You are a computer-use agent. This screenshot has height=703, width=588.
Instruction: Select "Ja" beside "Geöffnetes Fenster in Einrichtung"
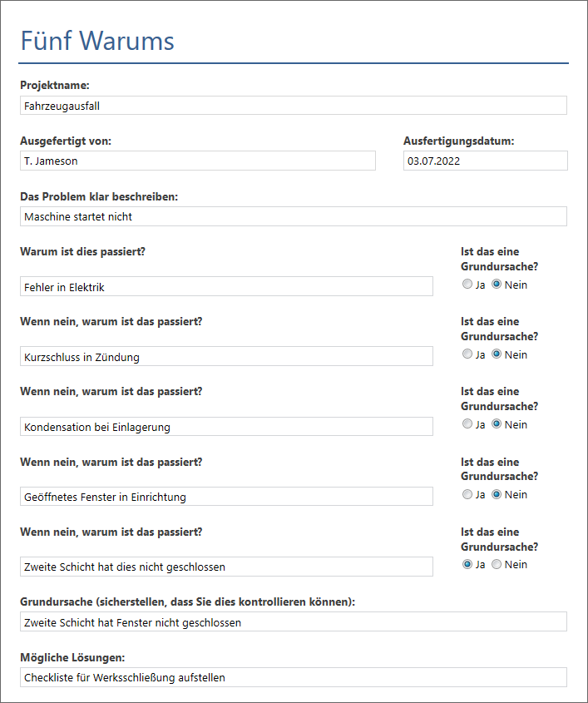[467, 493]
